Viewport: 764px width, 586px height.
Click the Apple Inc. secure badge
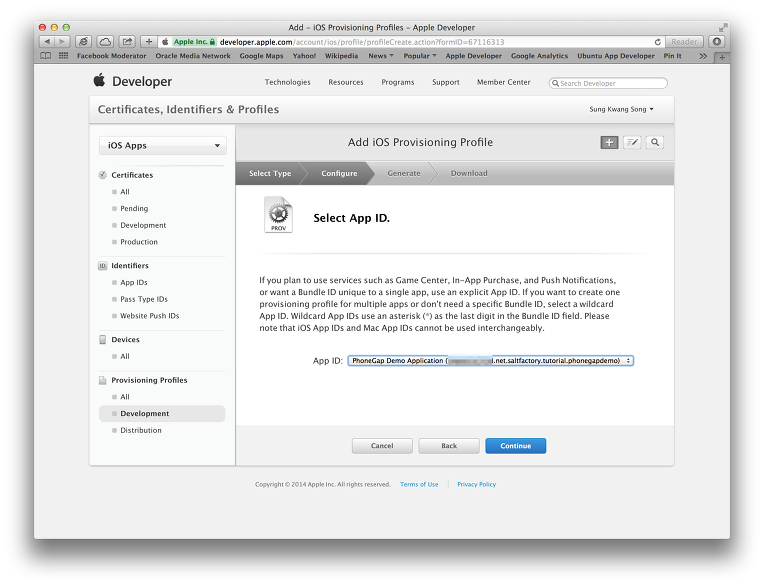[194, 42]
